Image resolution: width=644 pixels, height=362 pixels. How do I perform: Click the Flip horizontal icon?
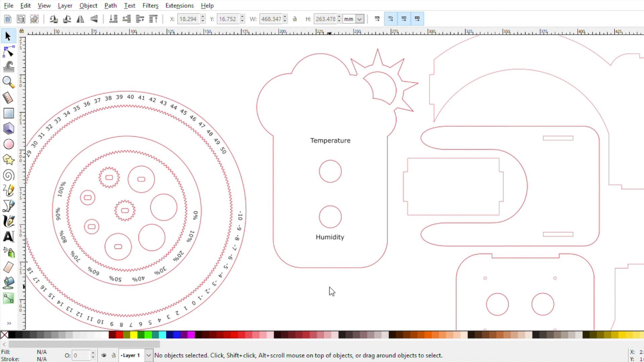click(80, 19)
